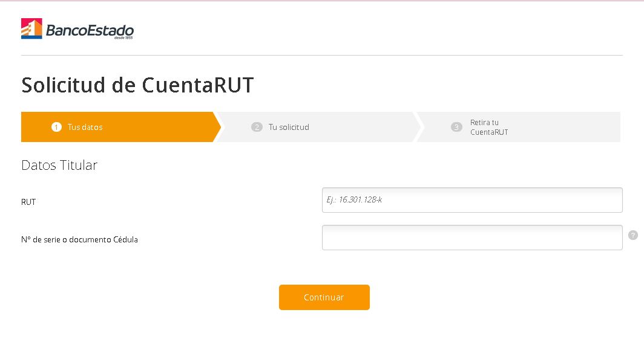Click the question mark help icon
644x356 pixels.
tap(633, 235)
